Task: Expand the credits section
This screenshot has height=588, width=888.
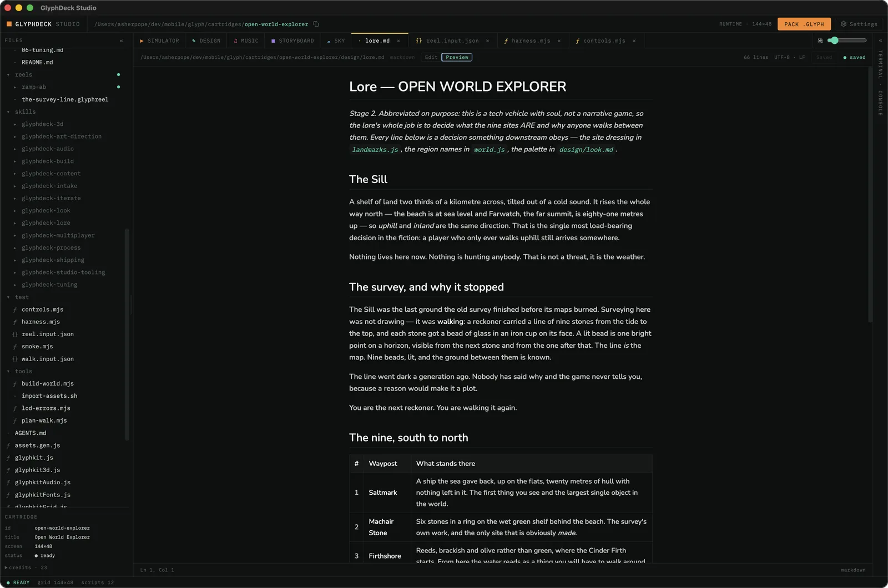Action: click(x=26, y=567)
